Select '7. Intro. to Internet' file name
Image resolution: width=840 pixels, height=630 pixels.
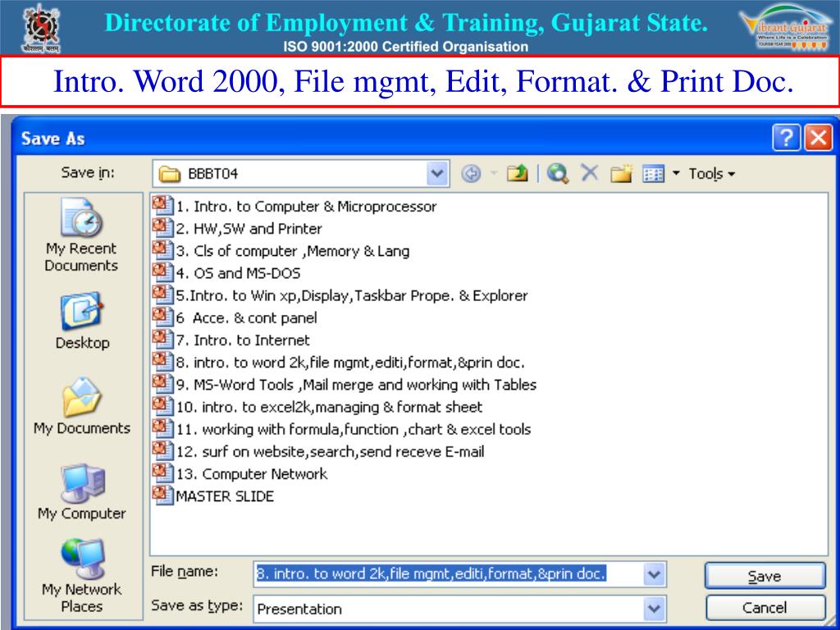(243, 340)
